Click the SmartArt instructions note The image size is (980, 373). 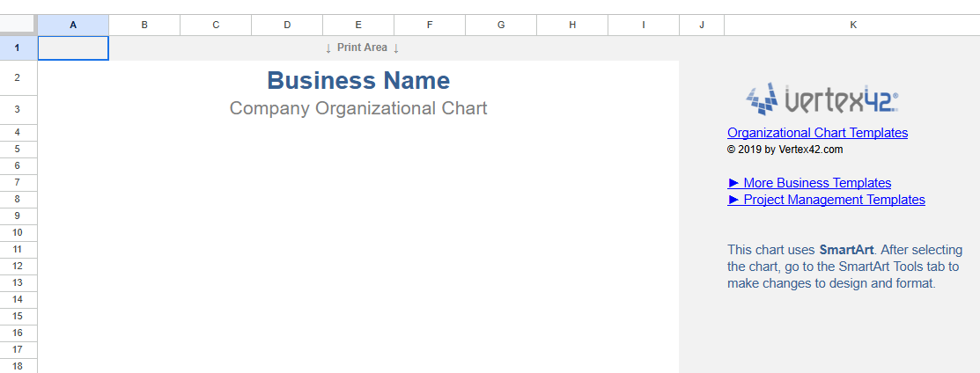click(x=843, y=267)
